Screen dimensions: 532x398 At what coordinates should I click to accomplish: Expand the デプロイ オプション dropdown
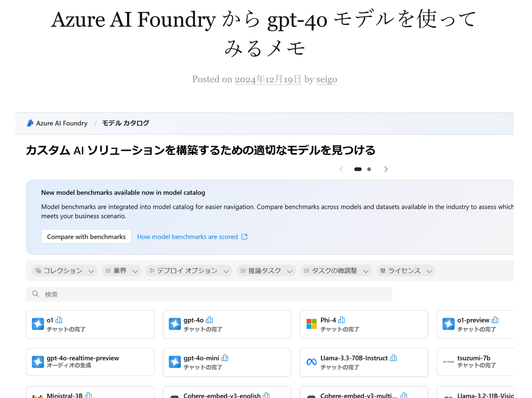[189, 271]
